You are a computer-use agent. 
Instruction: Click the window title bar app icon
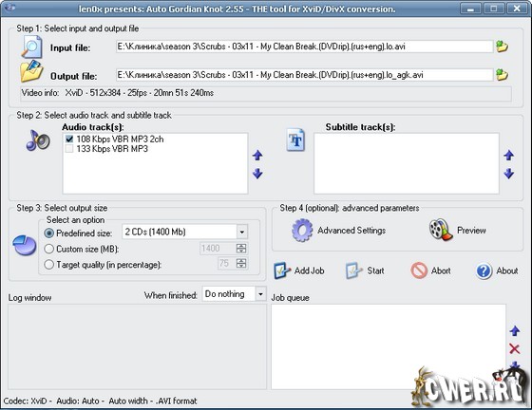(x=9, y=8)
